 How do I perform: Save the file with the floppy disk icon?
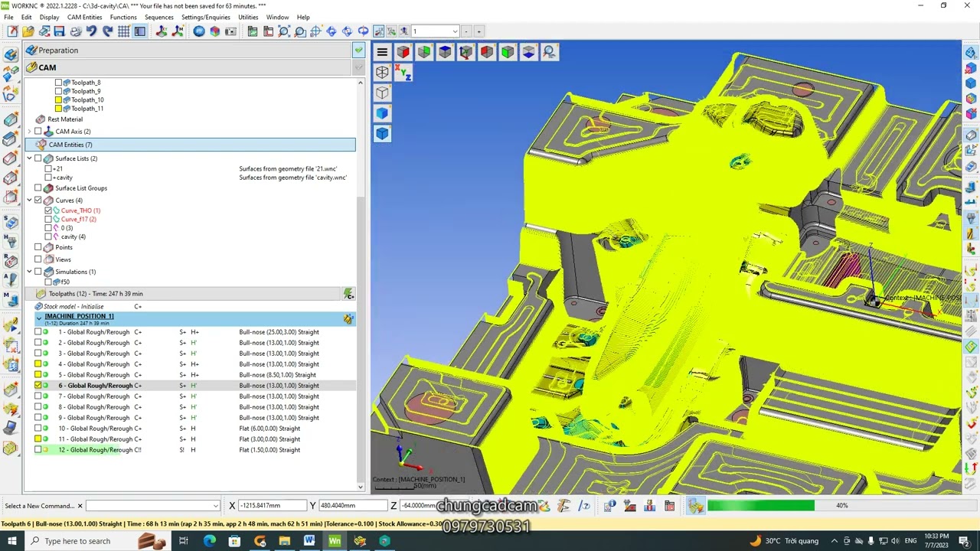pos(59,31)
